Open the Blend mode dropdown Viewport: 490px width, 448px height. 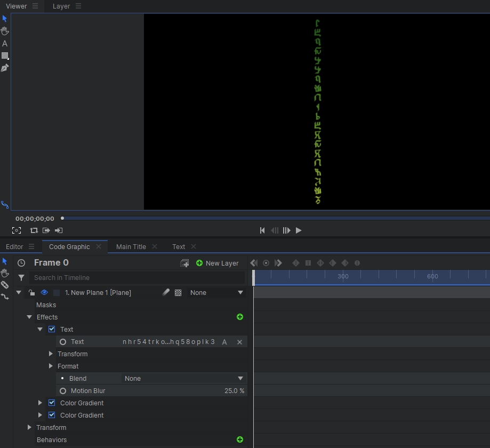pos(183,378)
